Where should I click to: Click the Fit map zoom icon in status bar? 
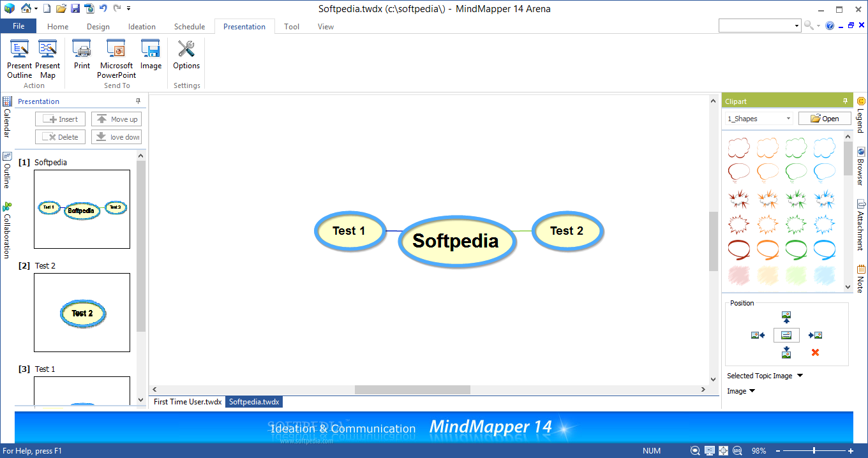[695, 451]
